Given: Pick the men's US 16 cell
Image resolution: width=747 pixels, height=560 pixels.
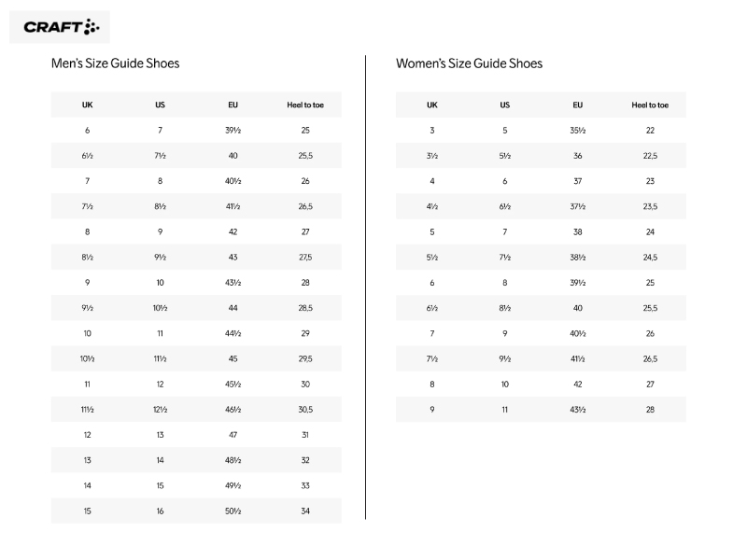Looking at the screenshot, I should pyautogui.click(x=160, y=511).
